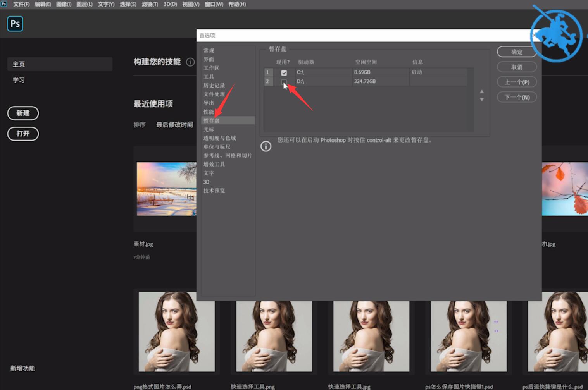Screen dimensions: 588x390
Task: Click the 打开 button
Action: tap(23, 134)
